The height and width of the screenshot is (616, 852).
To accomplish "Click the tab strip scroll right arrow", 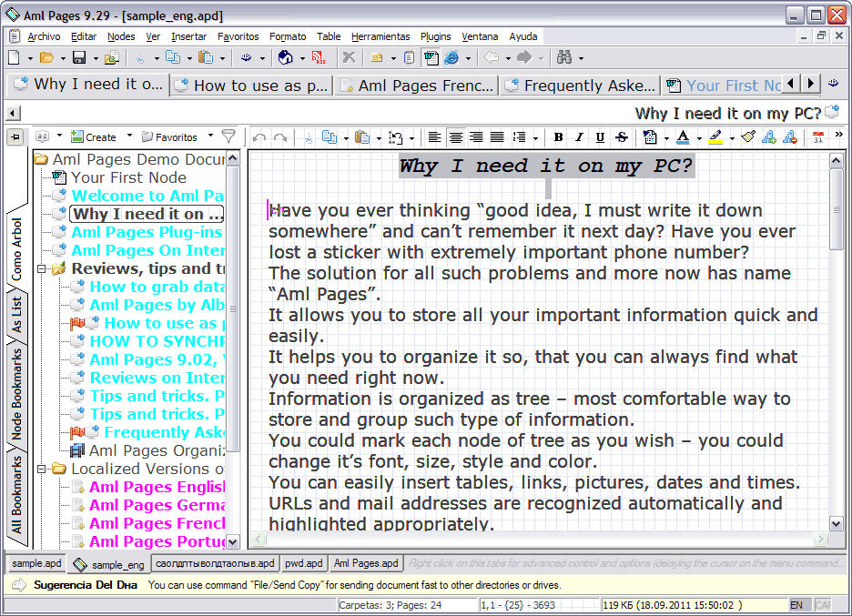I will (811, 84).
